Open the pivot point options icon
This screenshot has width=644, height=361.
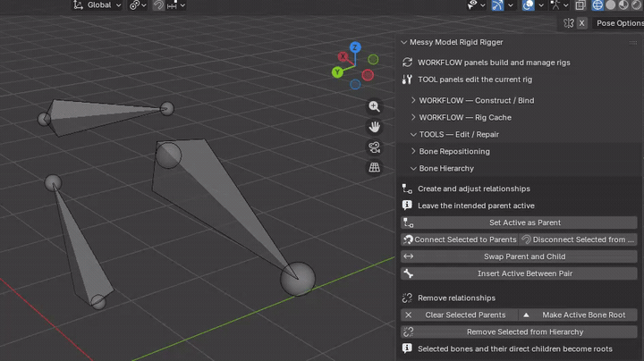134,5
